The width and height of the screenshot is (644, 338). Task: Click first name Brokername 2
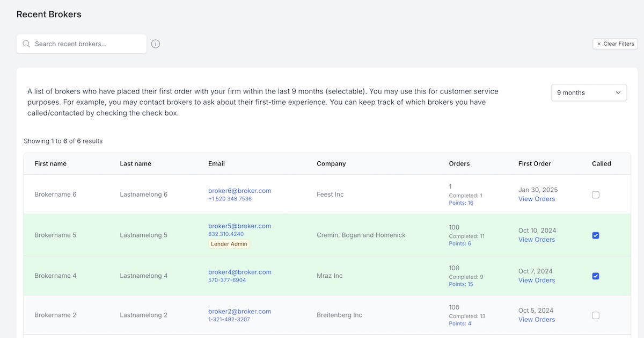(55, 315)
